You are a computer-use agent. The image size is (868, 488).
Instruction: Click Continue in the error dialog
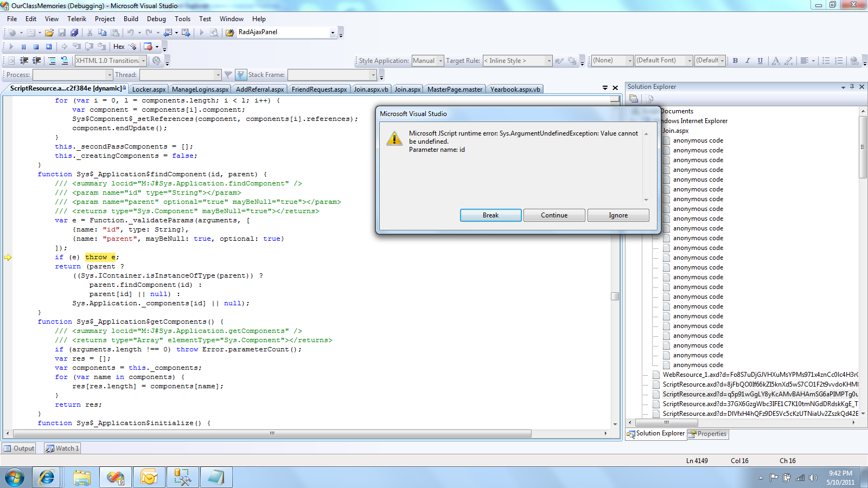tap(554, 215)
